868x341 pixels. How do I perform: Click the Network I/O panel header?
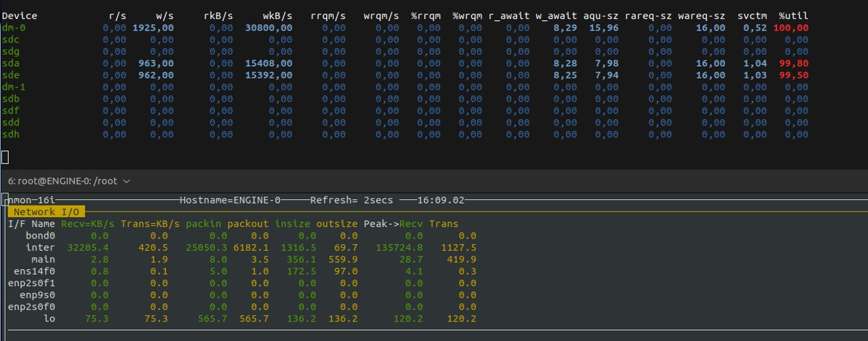[x=46, y=212]
